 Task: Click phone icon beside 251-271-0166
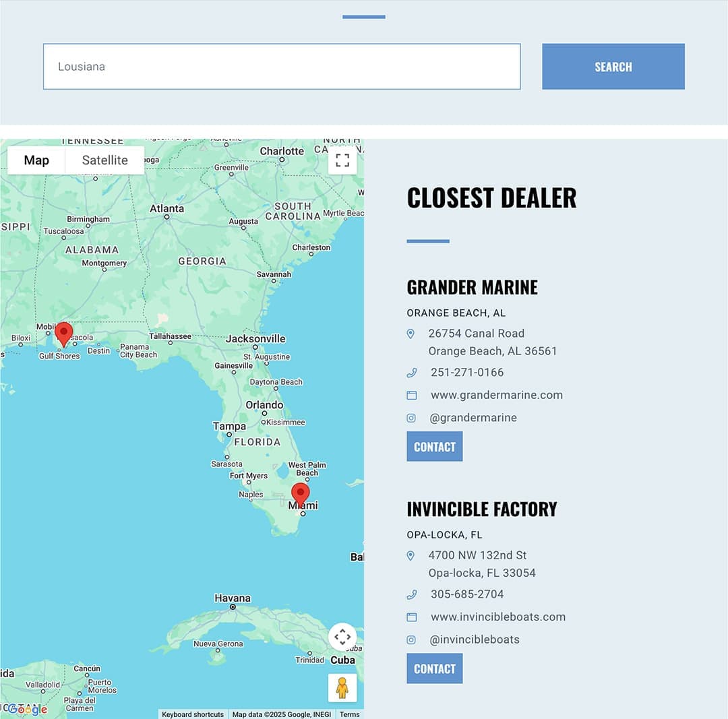point(412,372)
